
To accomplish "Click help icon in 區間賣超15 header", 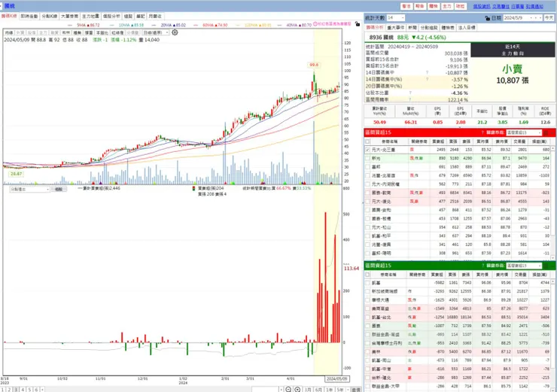I will 482,266.
